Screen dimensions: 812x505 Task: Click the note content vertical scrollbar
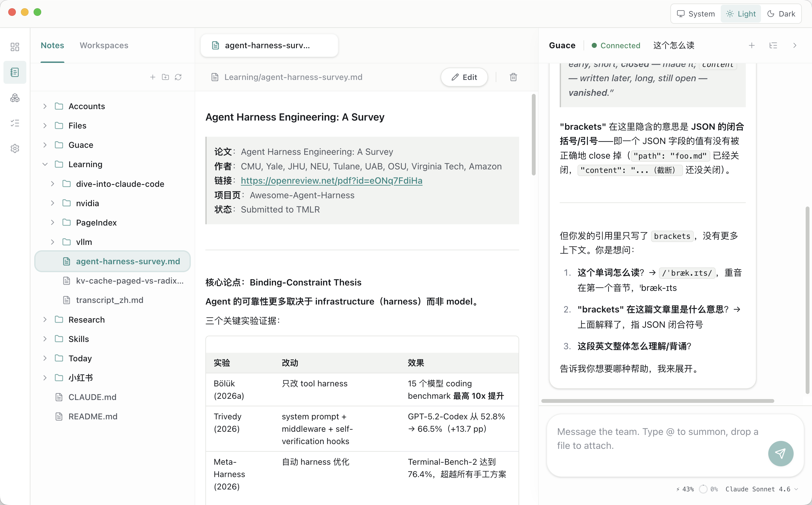[533, 134]
